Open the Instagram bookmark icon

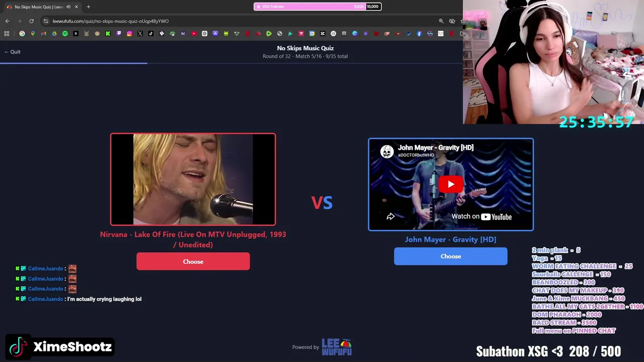pyautogui.click(x=129, y=34)
